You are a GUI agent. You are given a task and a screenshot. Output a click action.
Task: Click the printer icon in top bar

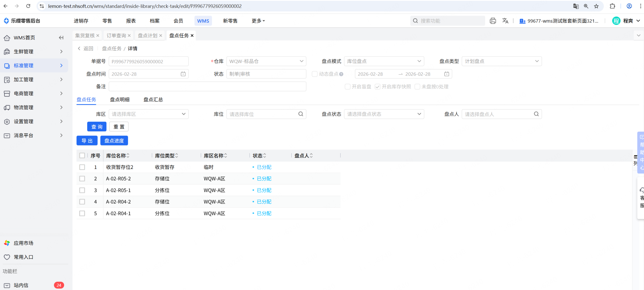(492, 21)
